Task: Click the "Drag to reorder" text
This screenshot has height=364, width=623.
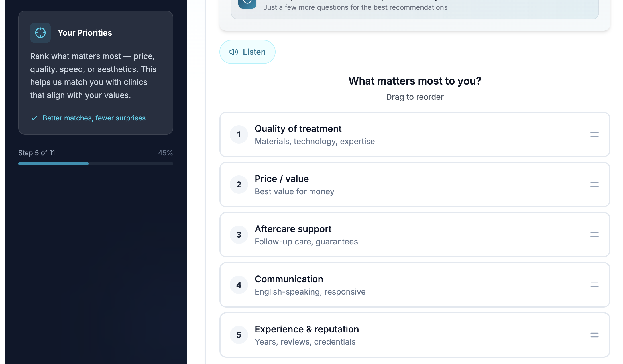Action: [x=415, y=97]
